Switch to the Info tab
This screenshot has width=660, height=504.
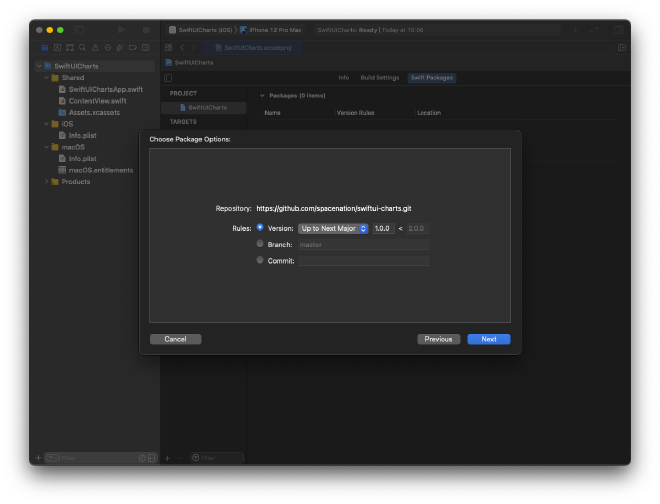tap(343, 77)
